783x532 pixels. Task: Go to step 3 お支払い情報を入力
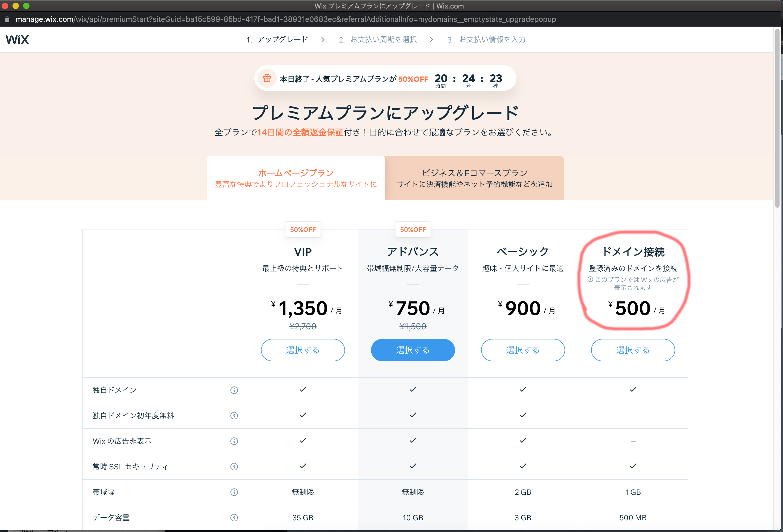[486, 40]
